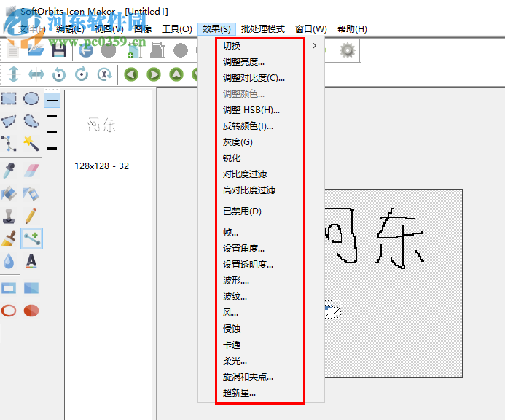Click the Open folder icon

click(x=36, y=50)
